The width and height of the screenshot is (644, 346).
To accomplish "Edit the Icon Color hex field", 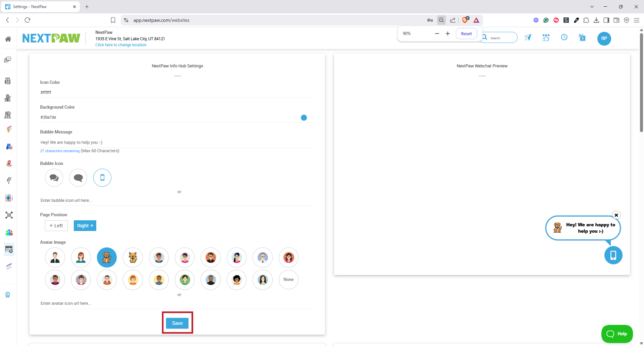I will (177, 93).
